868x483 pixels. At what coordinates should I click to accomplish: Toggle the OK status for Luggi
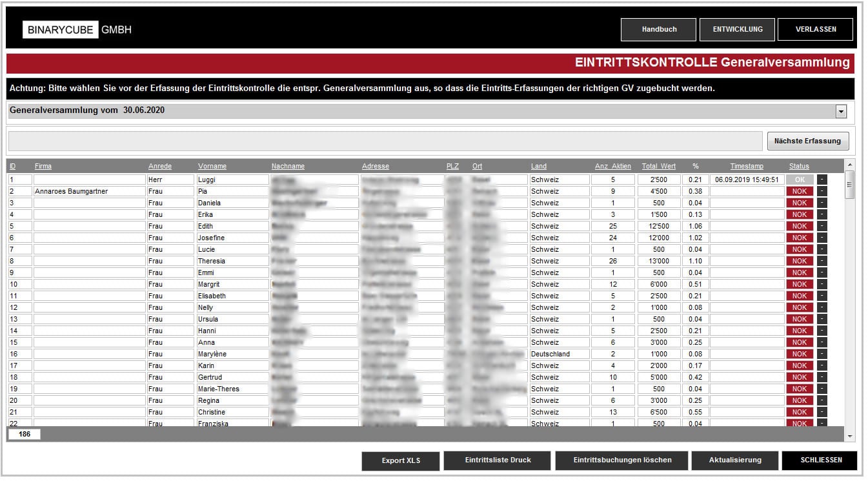point(800,180)
